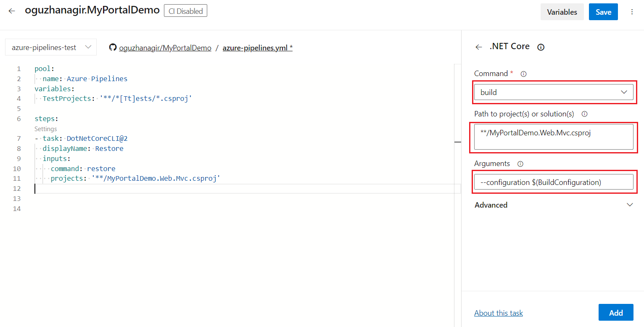Click 'name: Azure Pipelines' line in editor
Viewport: 644px width, 327px height.
pos(85,79)
